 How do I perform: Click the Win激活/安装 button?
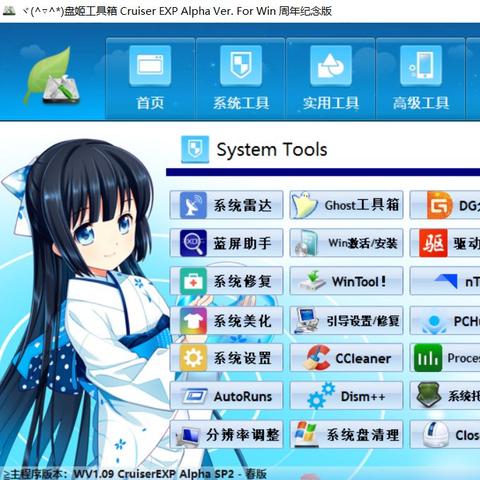[346, 243]
